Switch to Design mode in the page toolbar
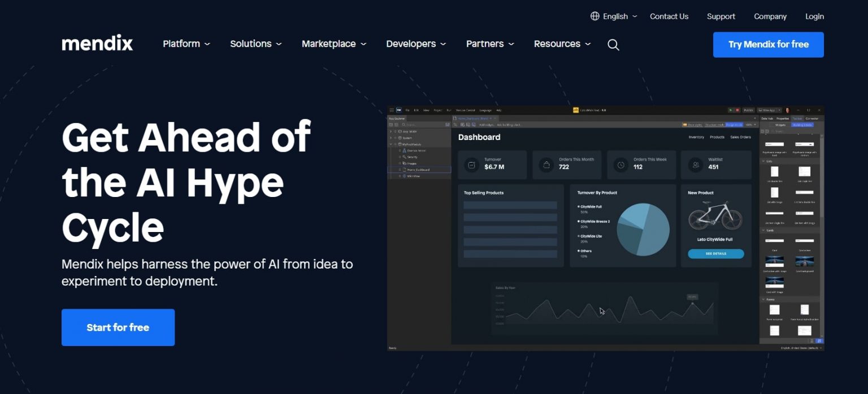This screenshot has width=868, height=394. (x=734, y=125)
